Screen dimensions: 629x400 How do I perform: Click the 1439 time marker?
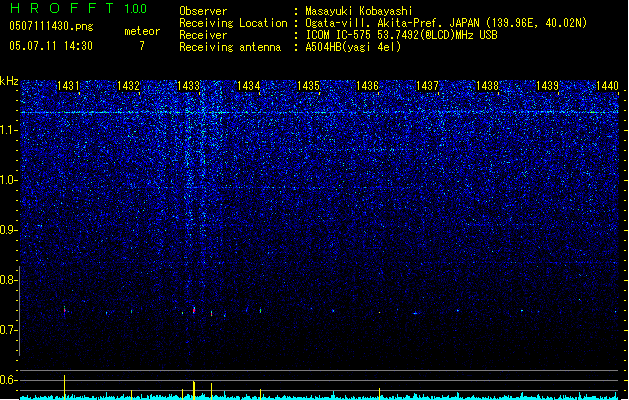pos(547,86)
